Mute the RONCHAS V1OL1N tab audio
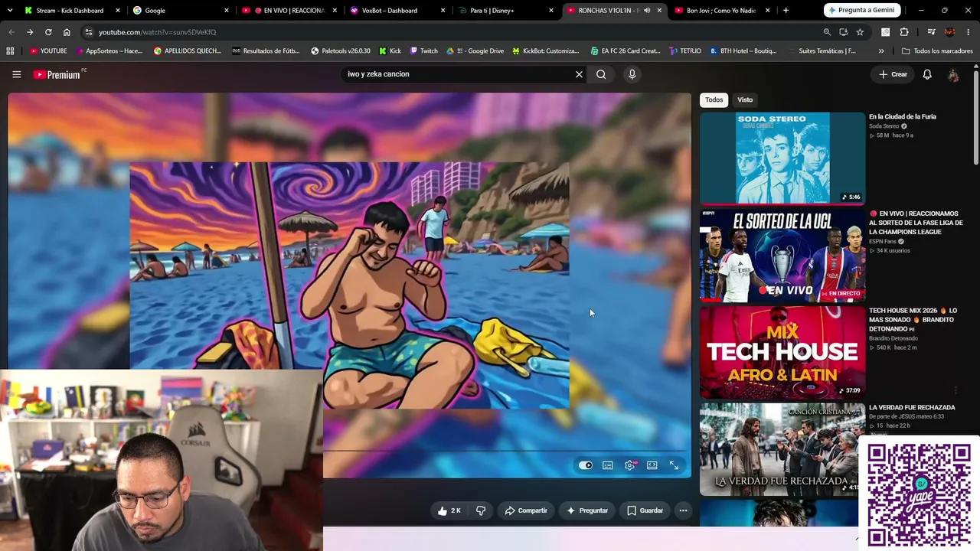980x551 pixels. pos(647,11)
